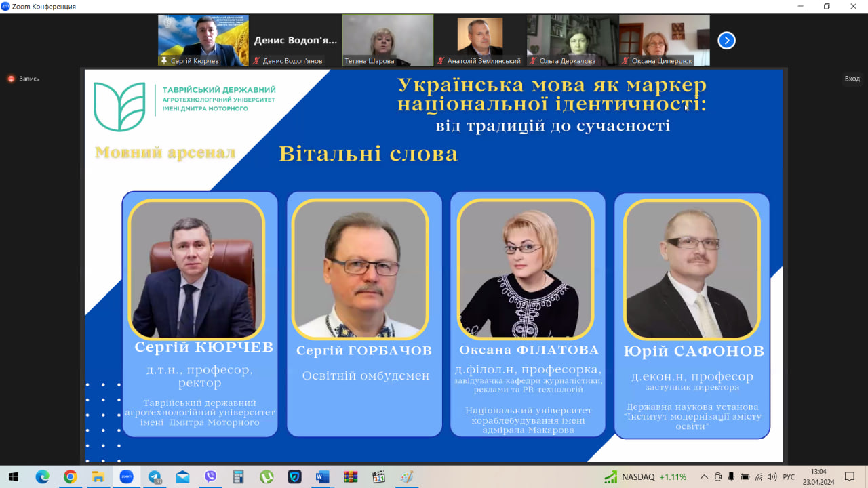The image size is (868, 488).
Task: Select Оксана Ципердюк's video thumbnail
Action: (x=665, y=40)
